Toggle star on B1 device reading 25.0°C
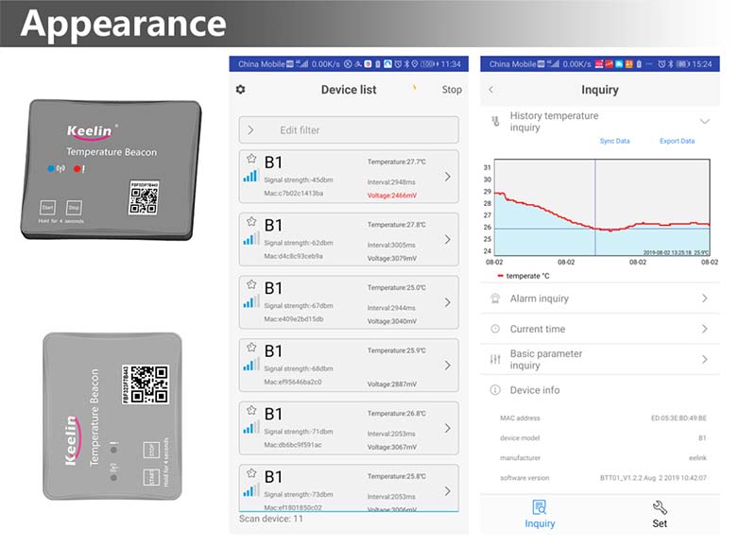 (x=251, y=284)
